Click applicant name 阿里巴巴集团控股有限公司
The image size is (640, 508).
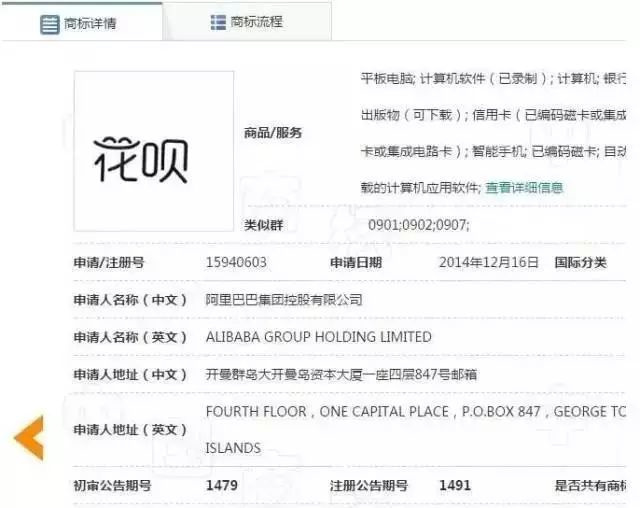pyautogui.click(x=284, y=300)
